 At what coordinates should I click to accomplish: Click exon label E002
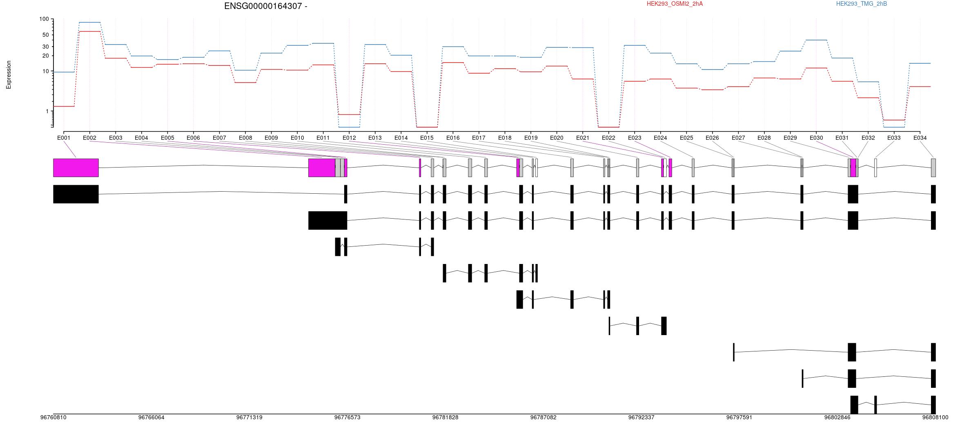(x=89, y=138)
